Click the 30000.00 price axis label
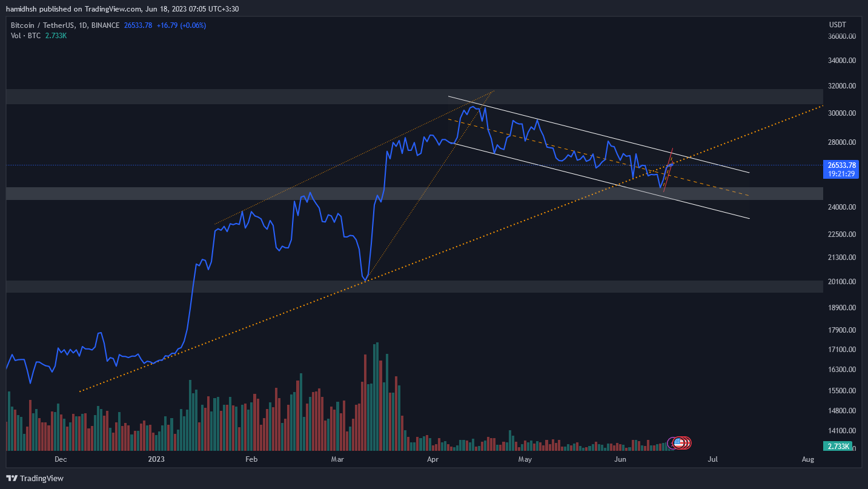Image resolution: width=868 pixels, height=489 pixels. click(x=842, y=113)
